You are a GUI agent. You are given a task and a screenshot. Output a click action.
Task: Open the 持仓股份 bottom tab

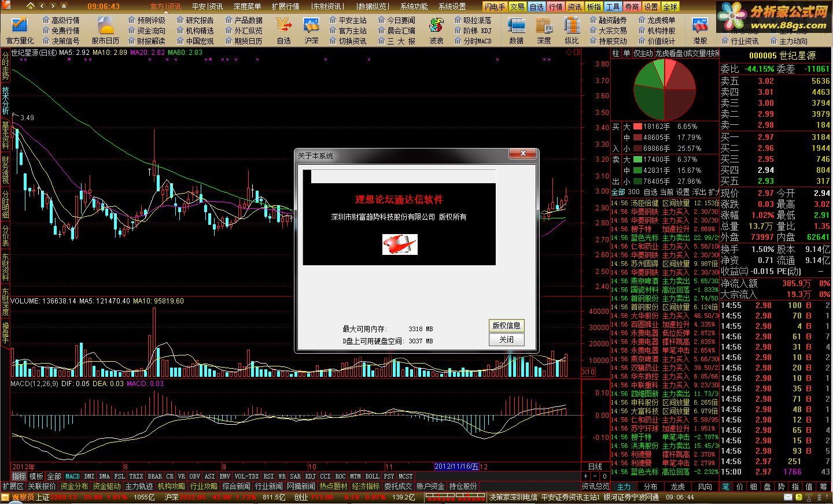click(463, 487)
